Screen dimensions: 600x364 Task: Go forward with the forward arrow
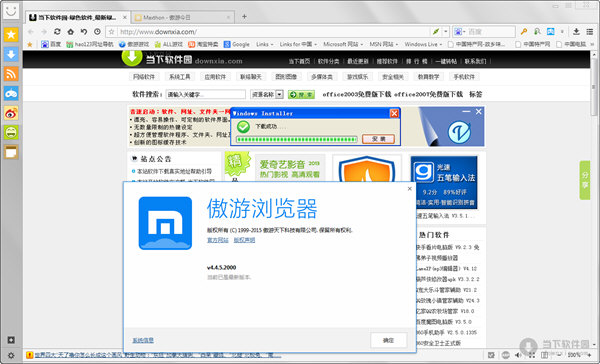pos(44,32)
